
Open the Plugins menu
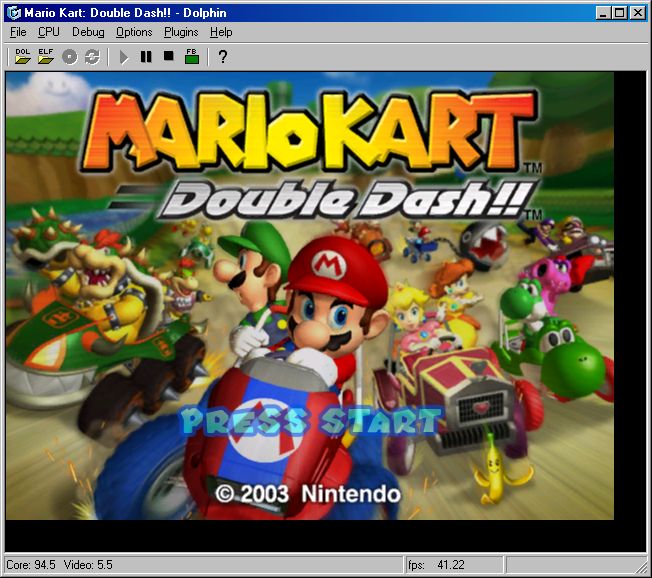[181, 32]
